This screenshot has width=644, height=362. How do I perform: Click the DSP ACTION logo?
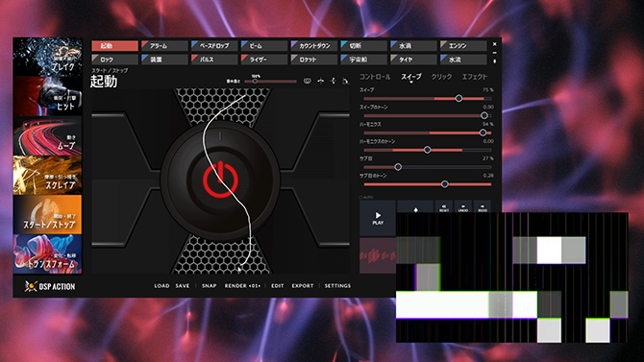pyautogui.click(x=50, y=286)
